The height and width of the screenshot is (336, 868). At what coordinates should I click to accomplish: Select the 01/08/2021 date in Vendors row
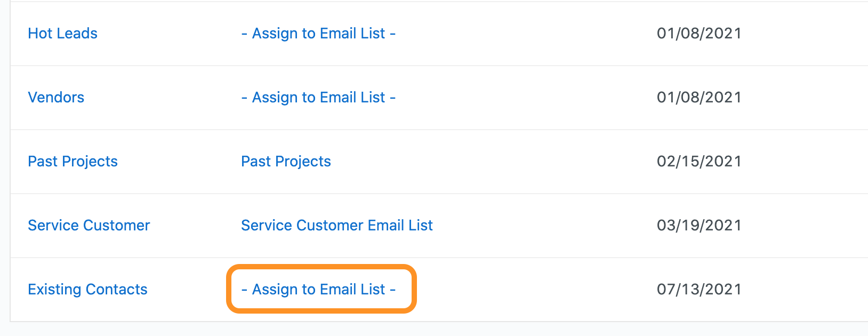(x=699, y=97)
